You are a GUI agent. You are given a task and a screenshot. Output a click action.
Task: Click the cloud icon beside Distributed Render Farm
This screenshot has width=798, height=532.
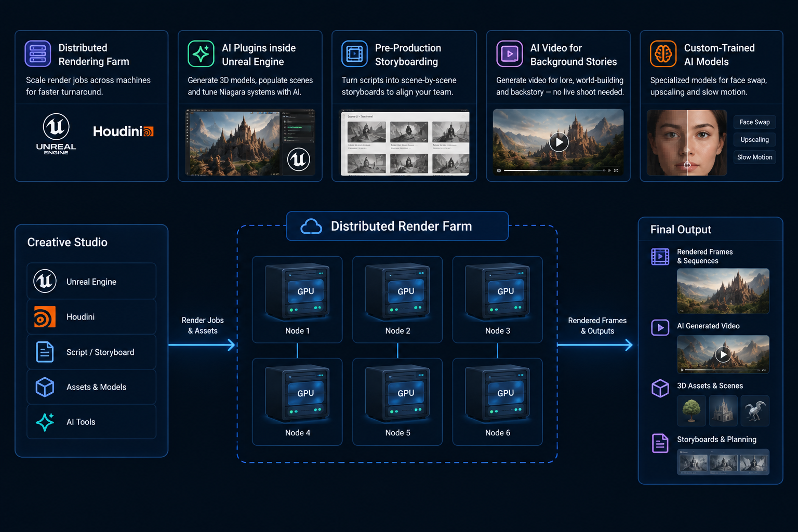pyautogui.click(x=311, y=227)
